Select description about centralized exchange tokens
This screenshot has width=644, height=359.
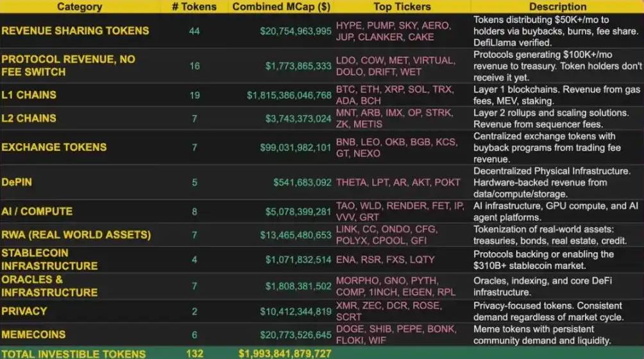[x=547, y=148]
